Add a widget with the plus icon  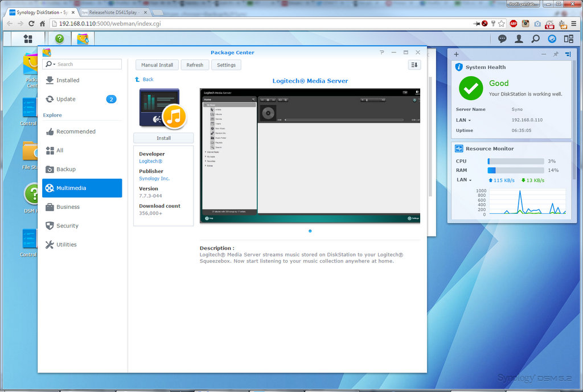click(456, 54)
